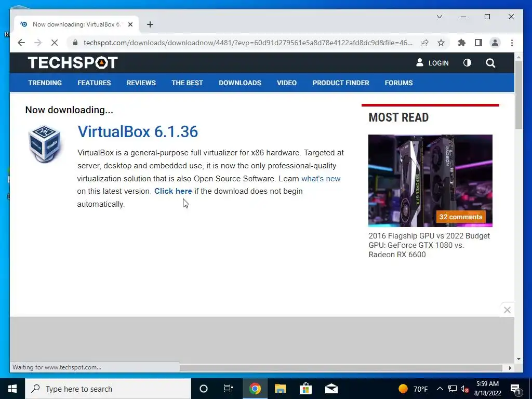Open TechSpot site search magnifier
This screenshot has width=532, height=399.
tap(490, 63)
